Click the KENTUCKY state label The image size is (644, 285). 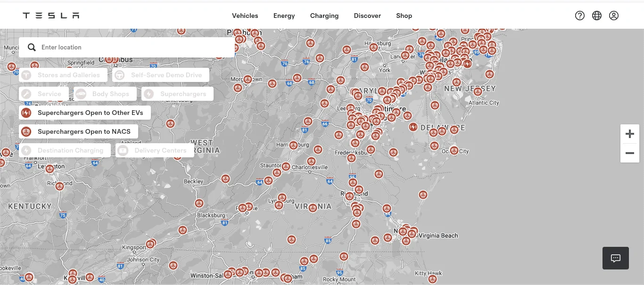[x=30, y=206]
